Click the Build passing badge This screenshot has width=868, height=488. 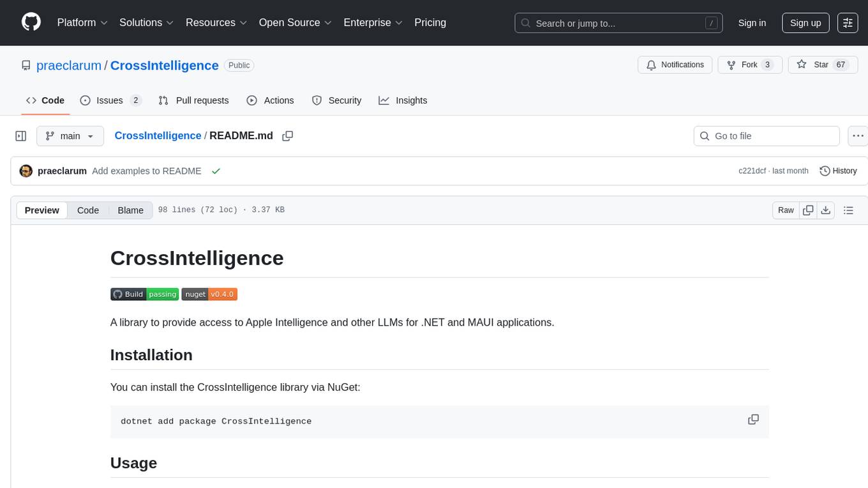click(144, 294)
